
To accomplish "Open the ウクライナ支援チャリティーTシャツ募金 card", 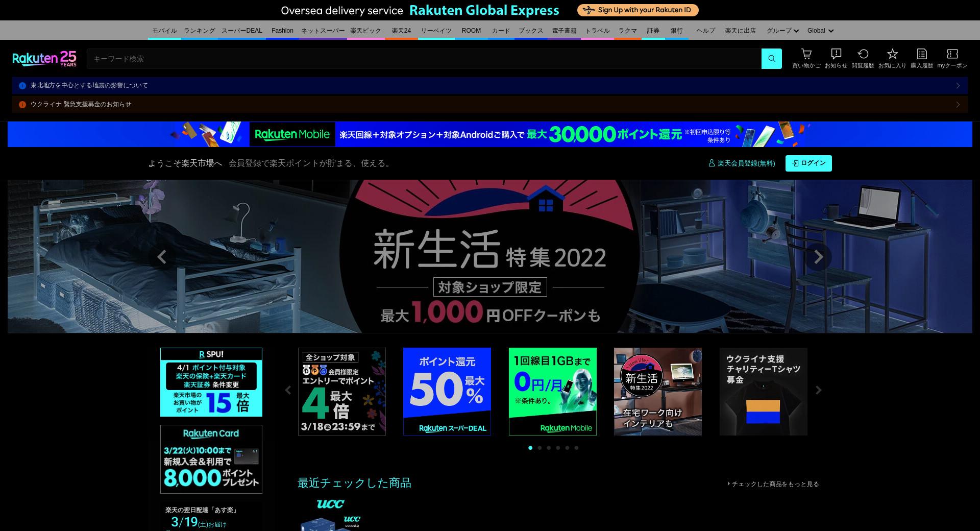I will point(764,392).
